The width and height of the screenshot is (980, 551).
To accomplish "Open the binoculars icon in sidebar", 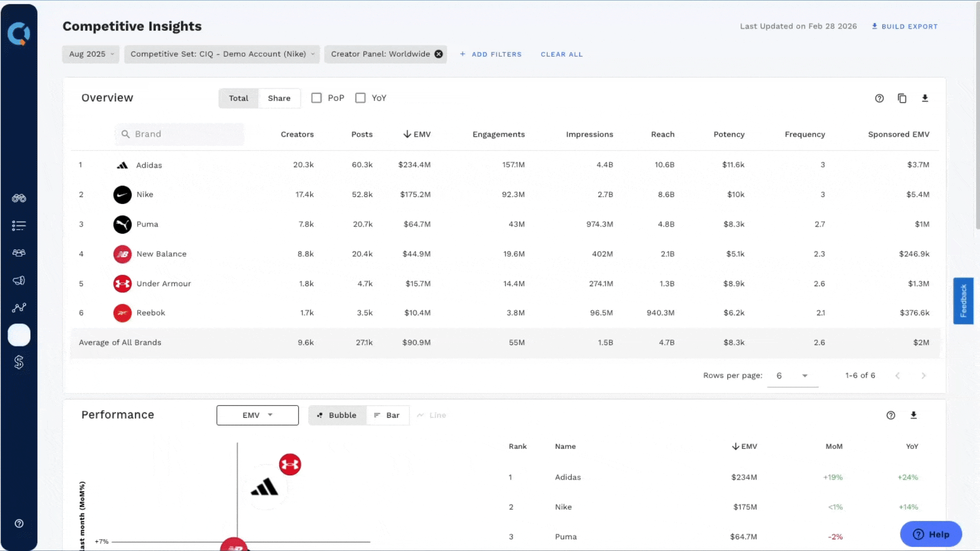I will 19,198.
